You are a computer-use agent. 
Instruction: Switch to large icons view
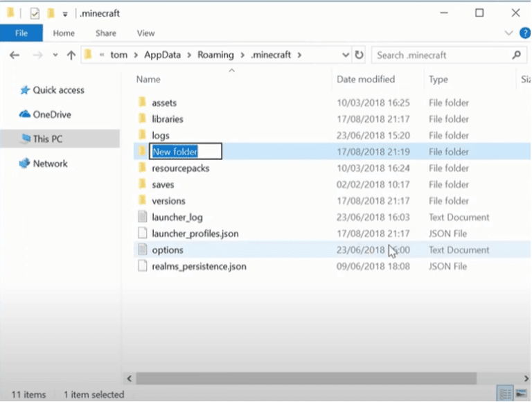pos(521,394)
